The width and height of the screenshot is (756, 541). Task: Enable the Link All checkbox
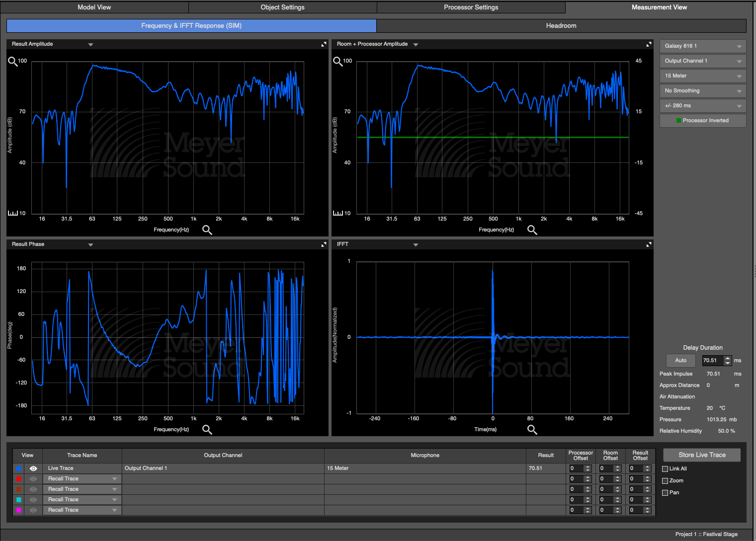coord(665,469)
